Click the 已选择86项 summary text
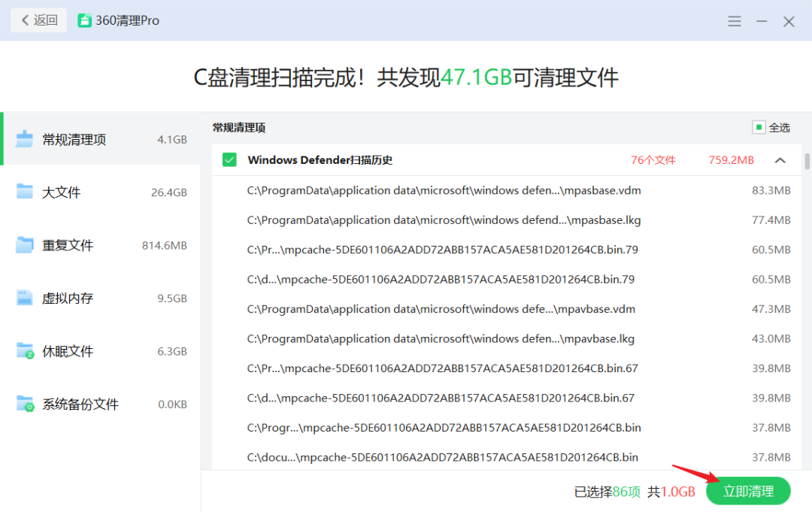This screenshot has height=512, width=812. coord(607,492)
